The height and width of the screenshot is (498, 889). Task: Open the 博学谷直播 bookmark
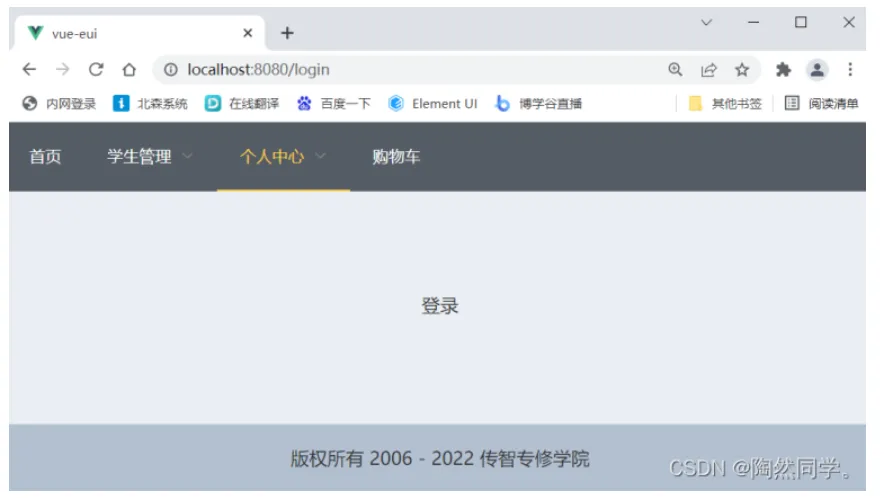[x=538, y=103]
